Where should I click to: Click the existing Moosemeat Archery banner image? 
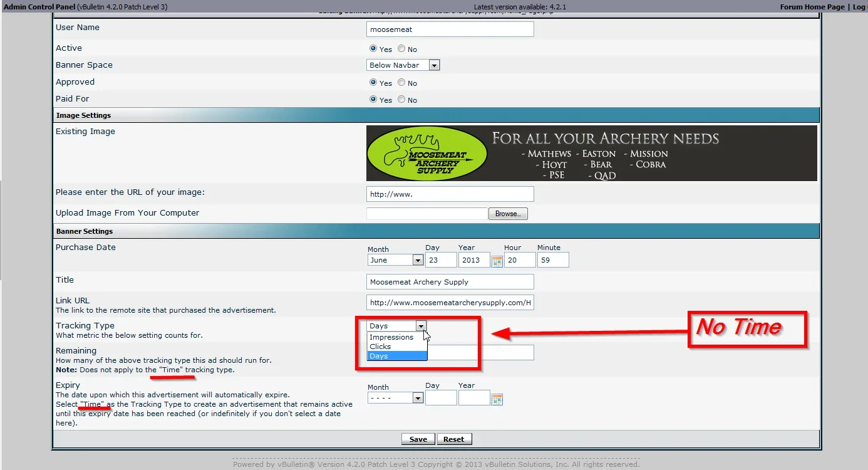[x=591, y=154]
